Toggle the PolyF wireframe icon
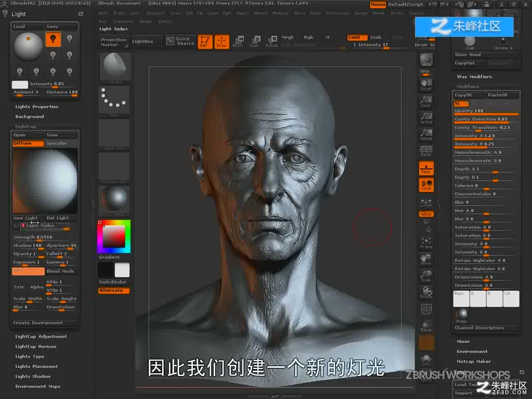 (x=426, y=309)
